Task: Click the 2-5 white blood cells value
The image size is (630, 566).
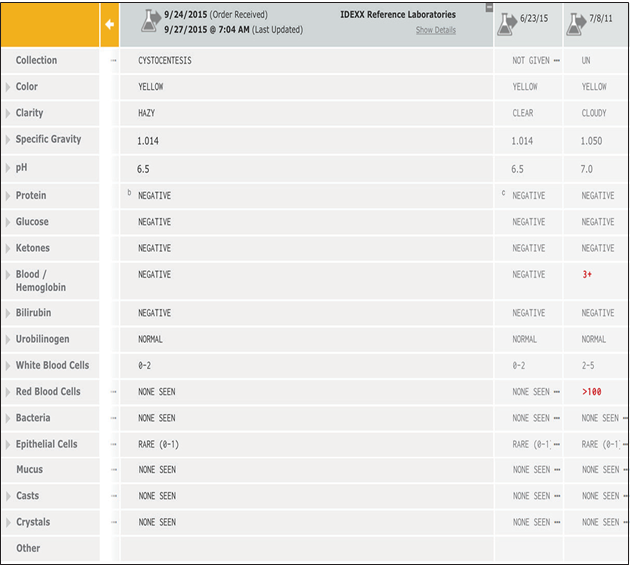Action: [588, 366]
